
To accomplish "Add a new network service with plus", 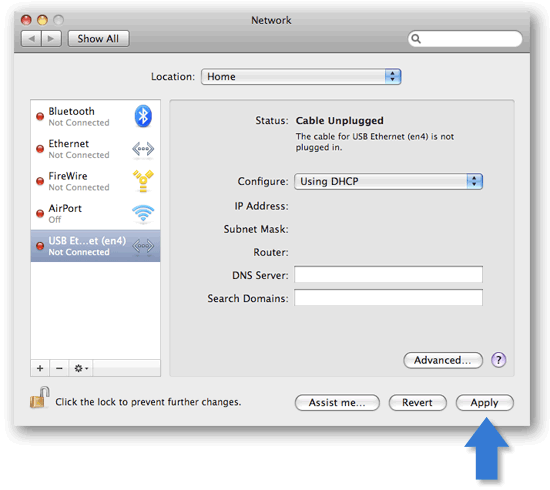I will point(40,368).
